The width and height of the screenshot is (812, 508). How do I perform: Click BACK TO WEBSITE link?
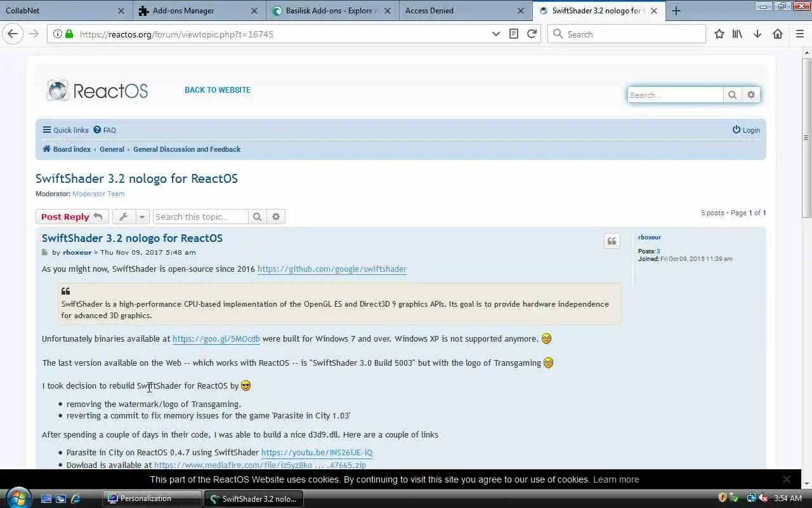(218, 90)
